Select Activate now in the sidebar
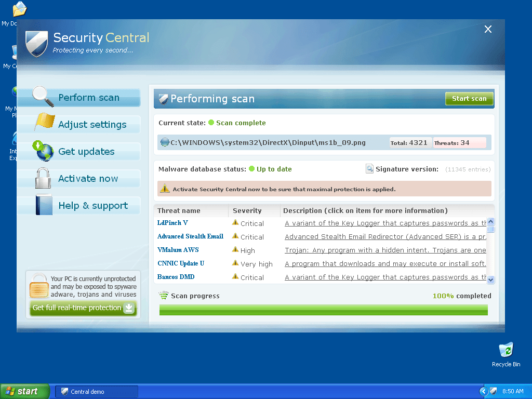Viewport: 532px width, 399px height. tap(88, 179)
